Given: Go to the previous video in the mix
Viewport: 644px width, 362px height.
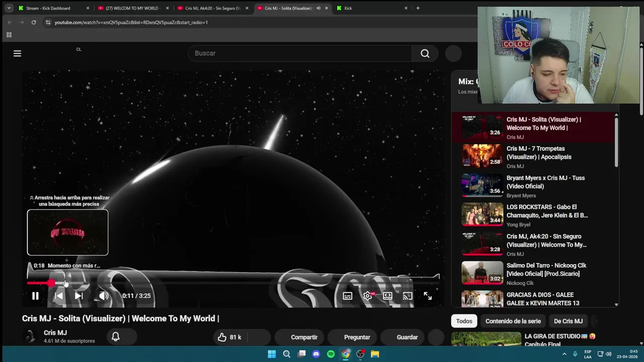Looking at the screenshot, I should point(59,296).
